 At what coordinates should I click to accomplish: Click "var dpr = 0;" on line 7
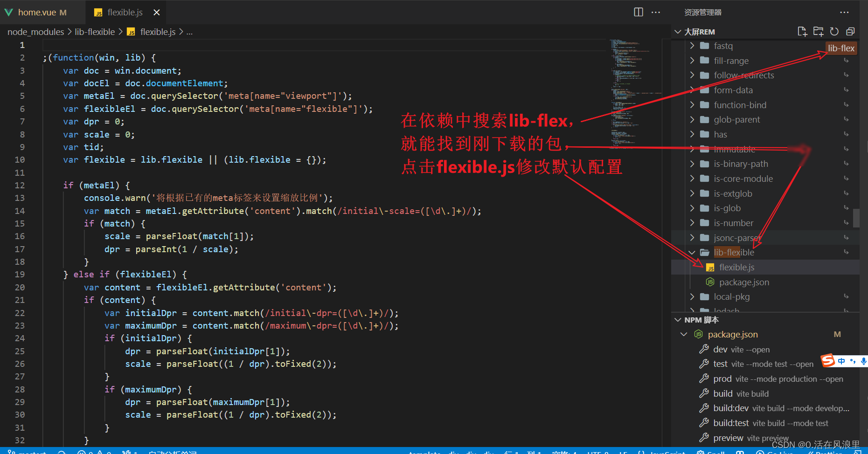coord(94,121)
